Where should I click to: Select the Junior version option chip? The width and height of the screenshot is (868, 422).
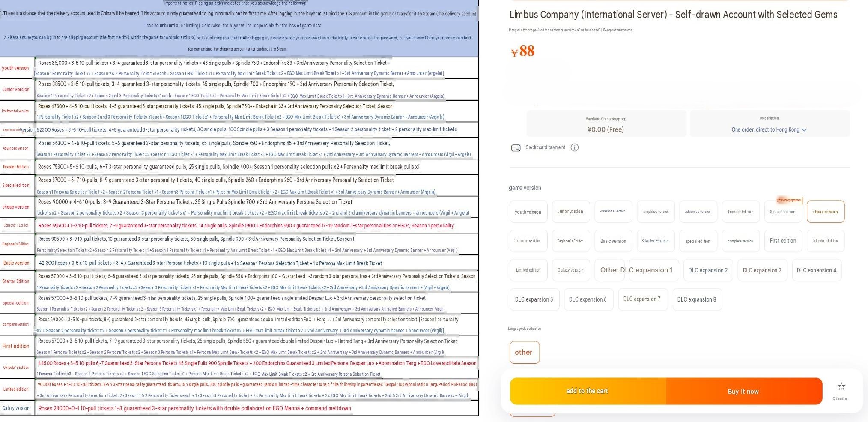tap(570, 212)
